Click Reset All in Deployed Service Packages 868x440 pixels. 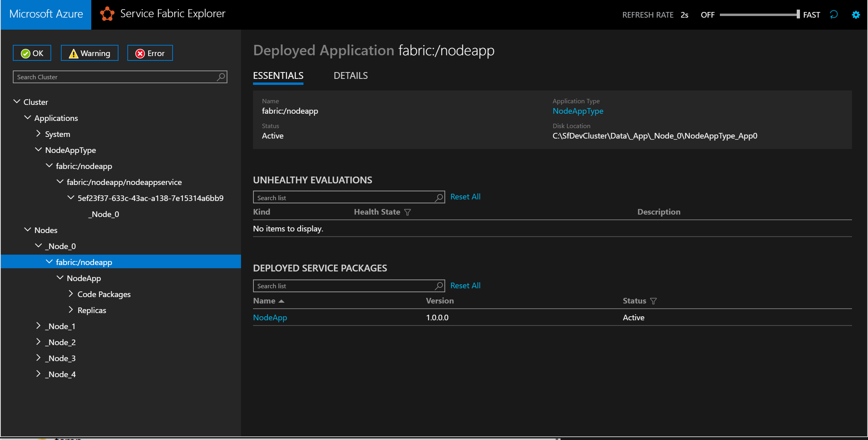466,286
